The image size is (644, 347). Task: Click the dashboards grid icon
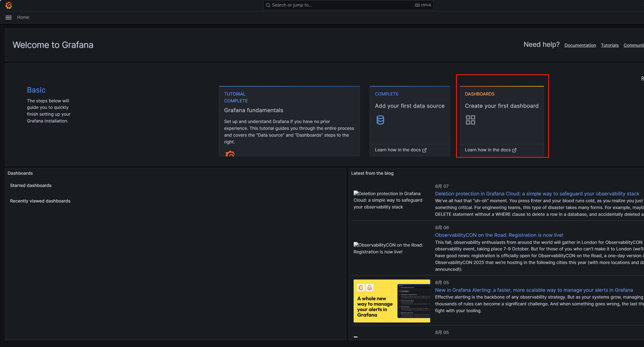tap(470, 120)
